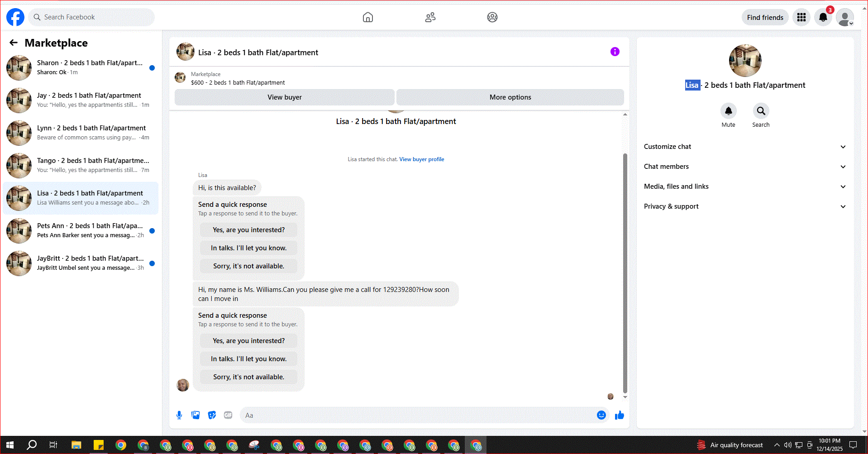
Task: Click the Search Facebook field
Action: tap(92, 17)
